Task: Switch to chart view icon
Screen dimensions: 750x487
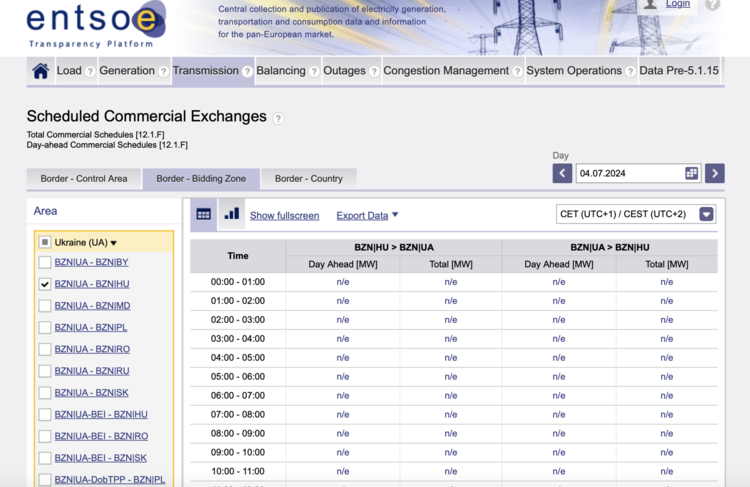Action: coord(232,214)
